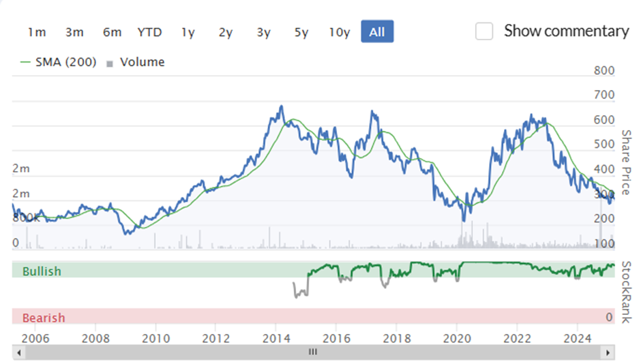This screenshot has width=641, height=364.
Task: Click the 700 price axis label
Action: point(604,95)
